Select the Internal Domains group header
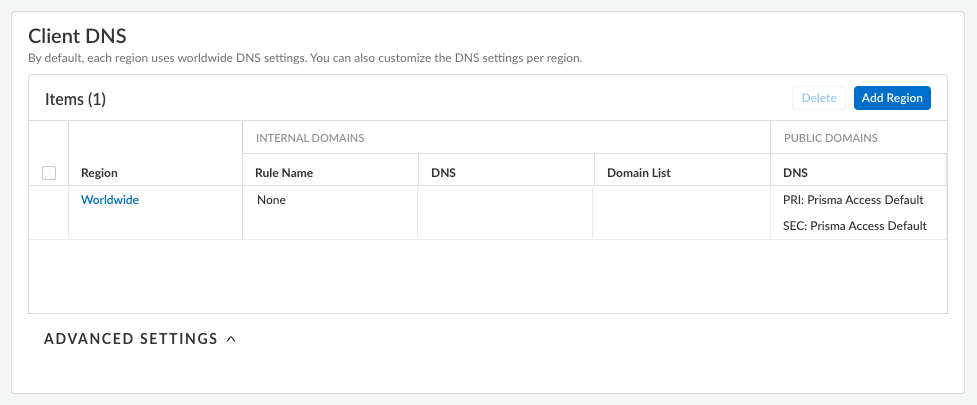The image size is (977, 405). click(x=310, y=138)
